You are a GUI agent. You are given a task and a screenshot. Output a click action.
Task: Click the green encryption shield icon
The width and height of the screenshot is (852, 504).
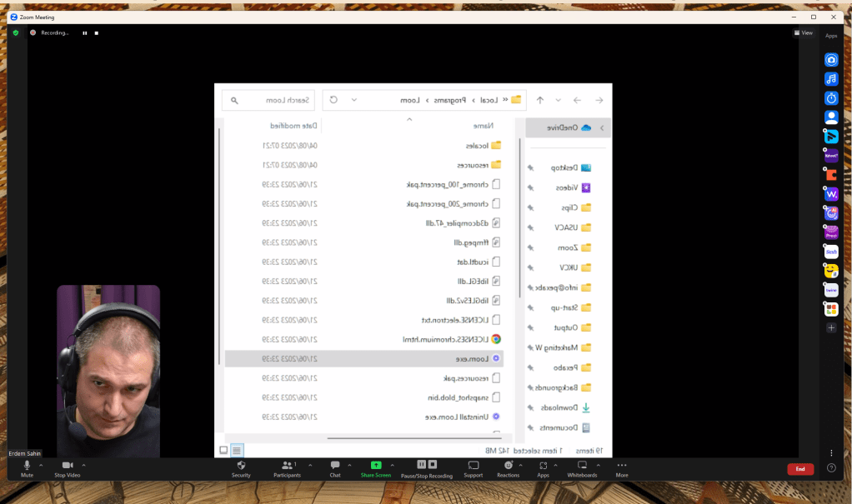[16, 33]
